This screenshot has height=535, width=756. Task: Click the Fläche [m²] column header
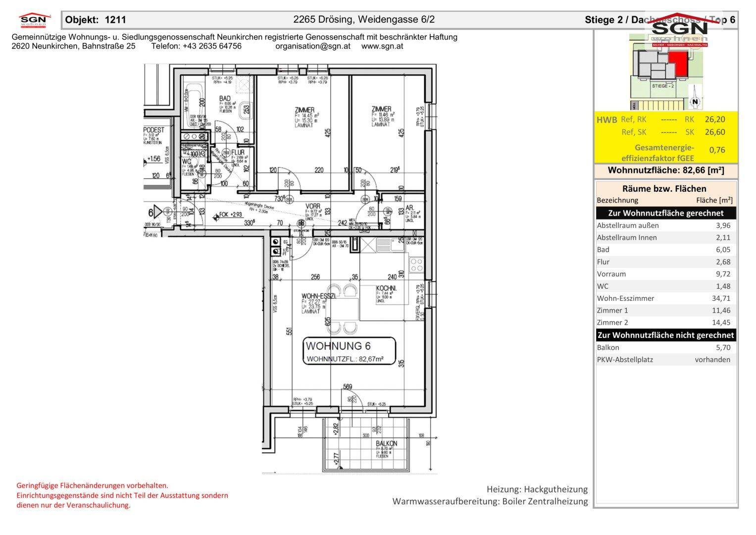(x=714, y=200)
